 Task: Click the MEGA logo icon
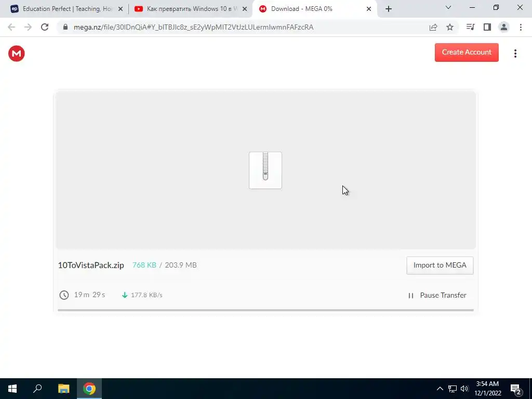(x=16, y=54)
